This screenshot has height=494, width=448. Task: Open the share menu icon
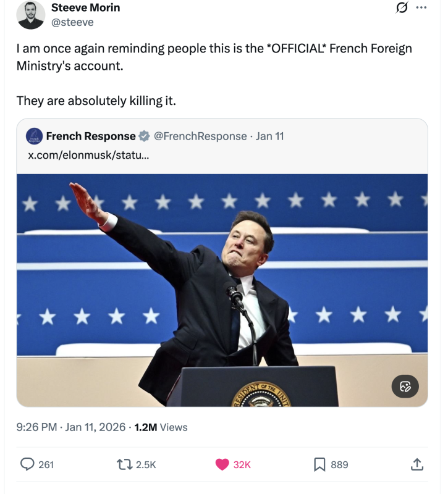(x=417, y=464)
